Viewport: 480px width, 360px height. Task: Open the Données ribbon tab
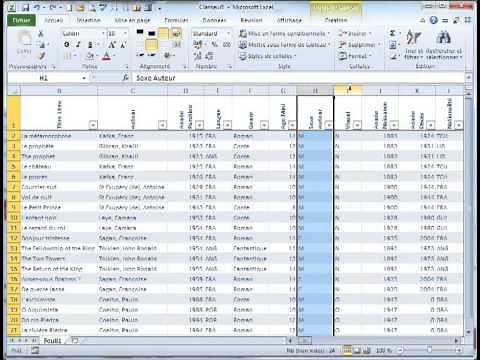(x=214, y=20)
